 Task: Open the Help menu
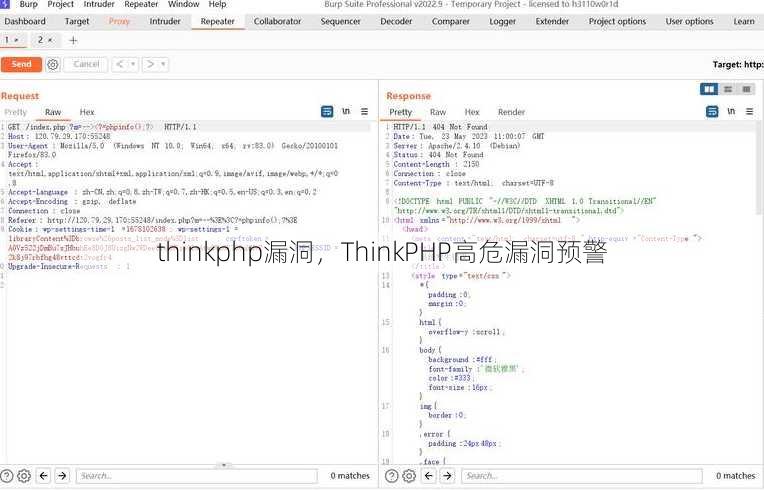coord(217,4)
